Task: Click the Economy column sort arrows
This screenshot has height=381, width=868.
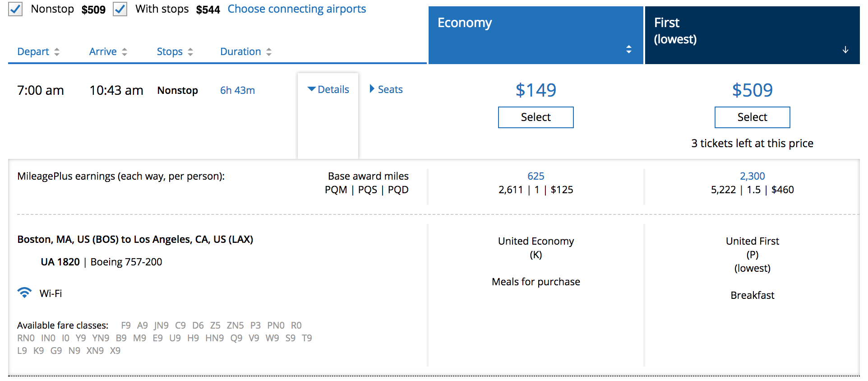Action: [628, 49]
